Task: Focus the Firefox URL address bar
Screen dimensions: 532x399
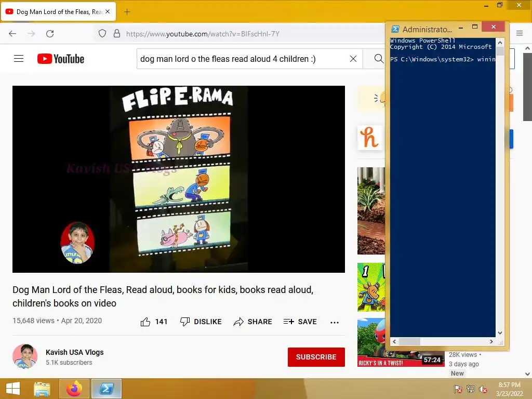Action: click(x=203, y=34)
